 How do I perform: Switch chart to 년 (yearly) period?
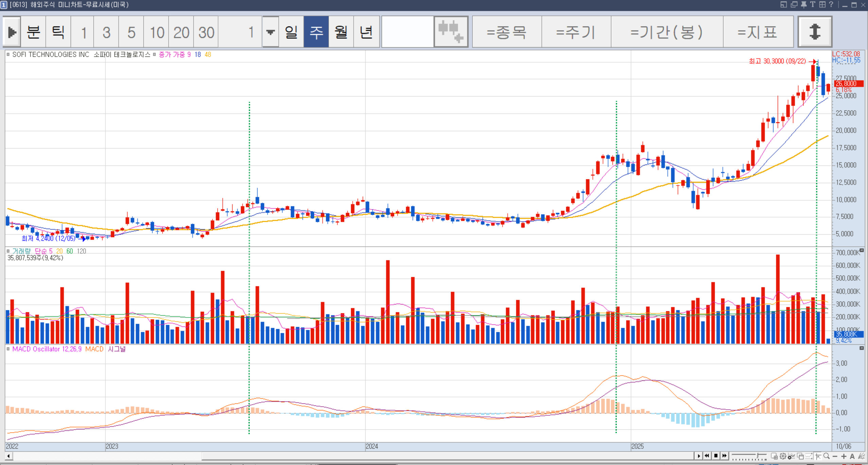pyautogui.click(x=366, y=32)
